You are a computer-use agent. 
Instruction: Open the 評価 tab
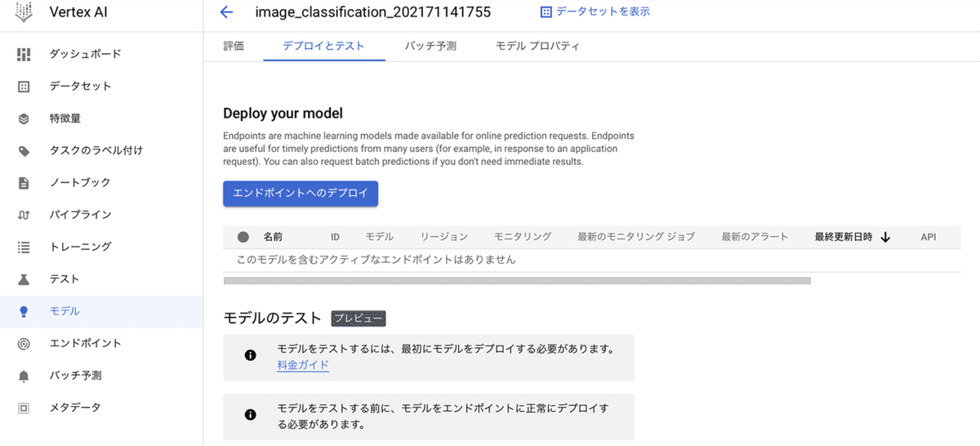234,47
